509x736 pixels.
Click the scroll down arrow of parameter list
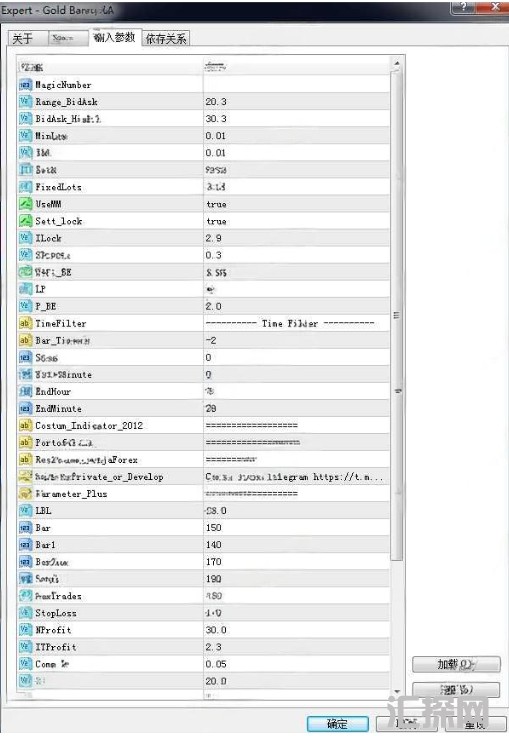point(397,691)
